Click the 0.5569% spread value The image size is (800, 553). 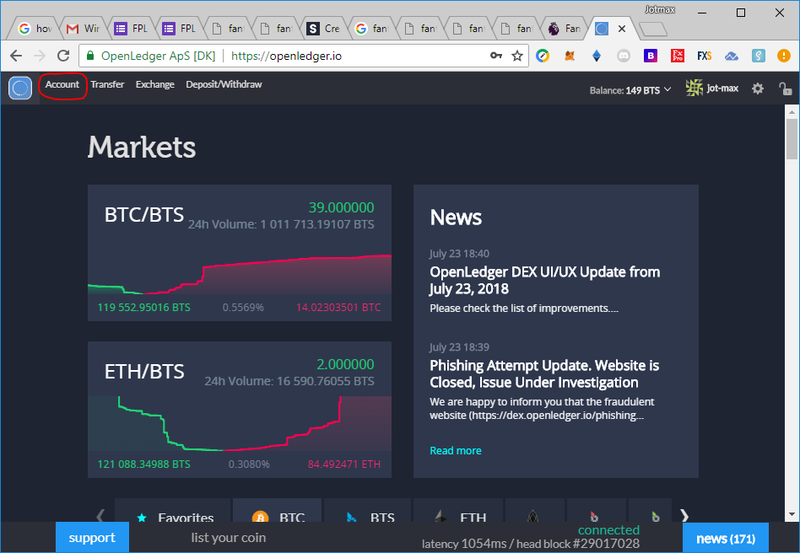click(x=243, y=307)
